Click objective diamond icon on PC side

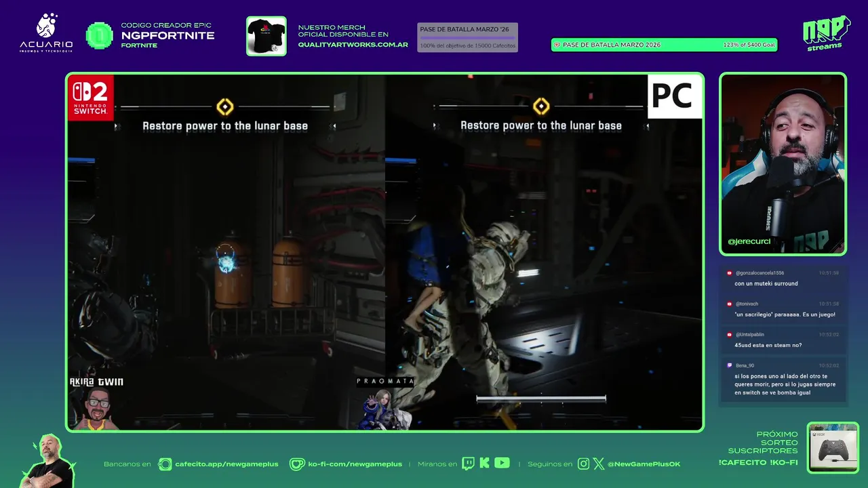point(541,106)
